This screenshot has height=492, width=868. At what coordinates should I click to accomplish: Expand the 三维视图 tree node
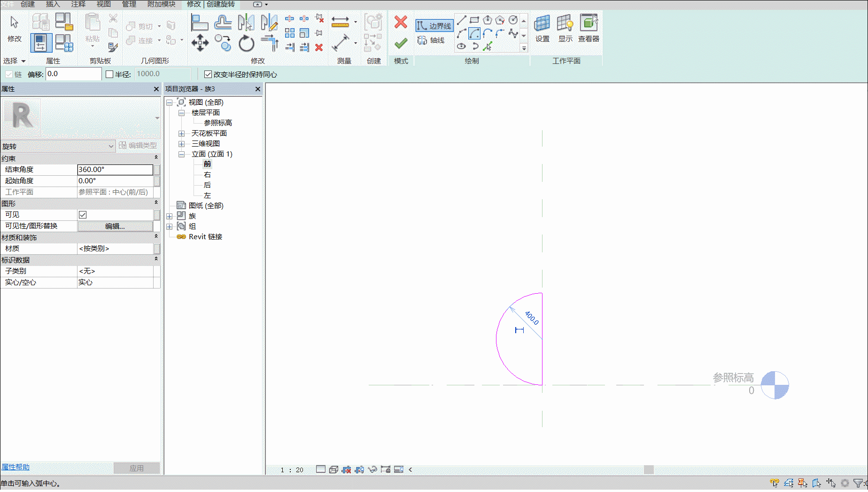pyautogui.click(x=181, y=144)
